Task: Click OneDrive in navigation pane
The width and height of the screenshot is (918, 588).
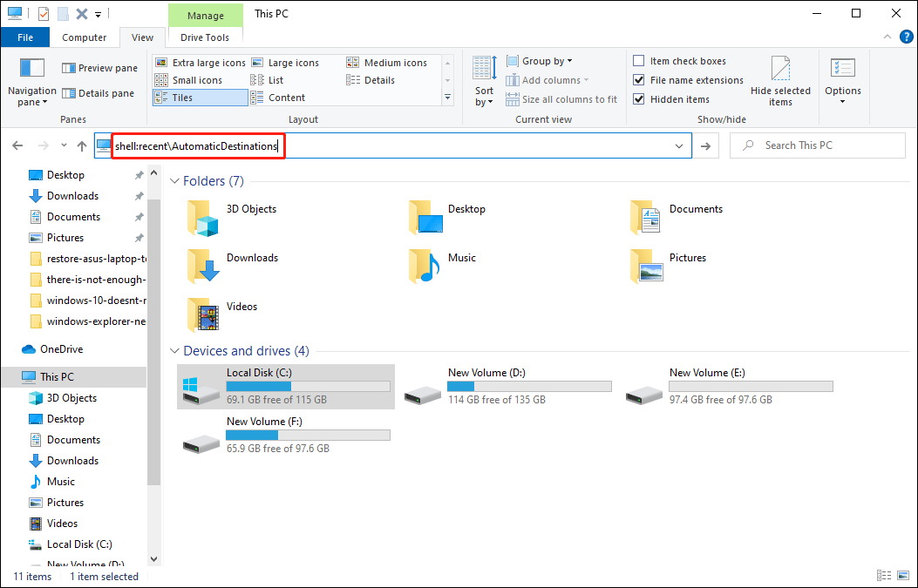Action: point(62,349)
